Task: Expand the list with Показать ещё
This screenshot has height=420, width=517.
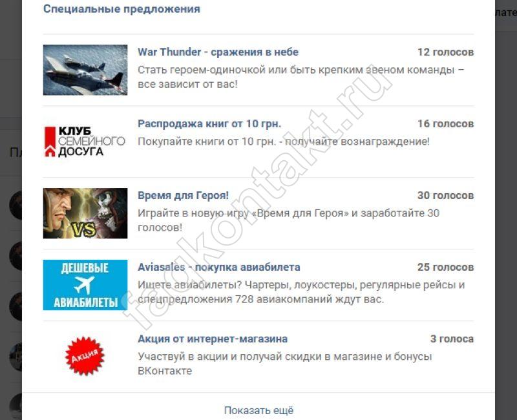Action: [258, 410]
